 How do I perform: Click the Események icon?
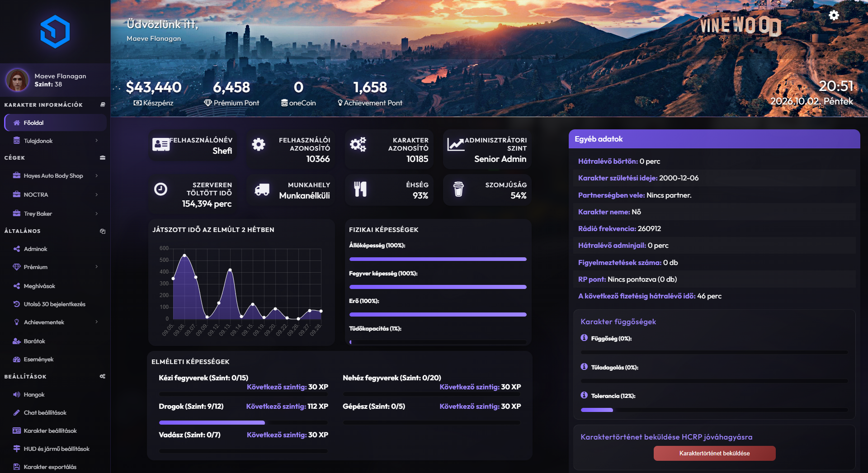click(x=17, y=359)
